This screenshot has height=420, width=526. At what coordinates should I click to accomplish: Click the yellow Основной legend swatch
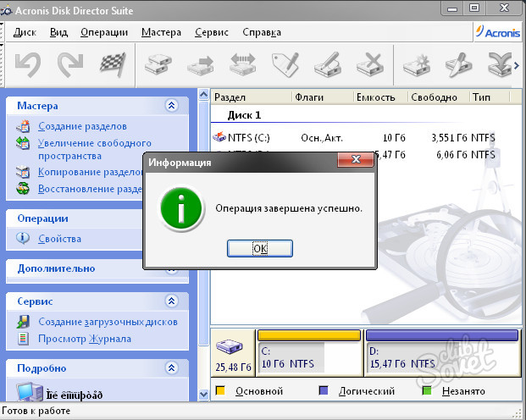click(x=220, y=391)
